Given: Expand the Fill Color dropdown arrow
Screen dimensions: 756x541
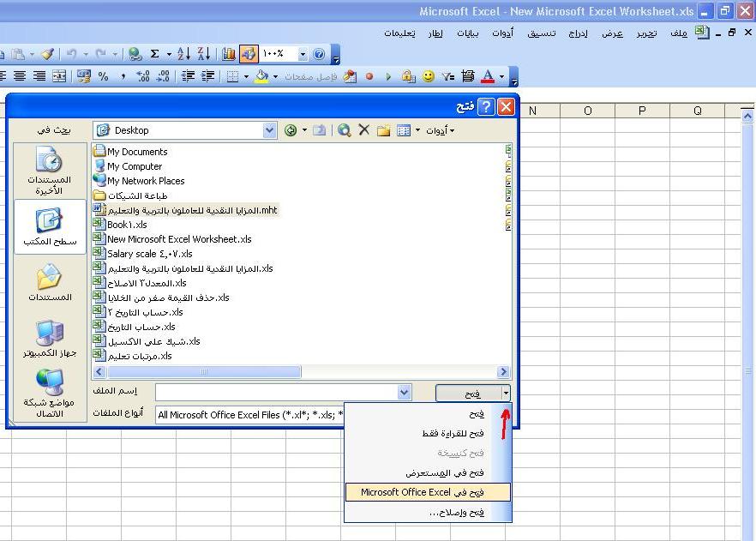Looking at the screenshot, I should [275, 76].
